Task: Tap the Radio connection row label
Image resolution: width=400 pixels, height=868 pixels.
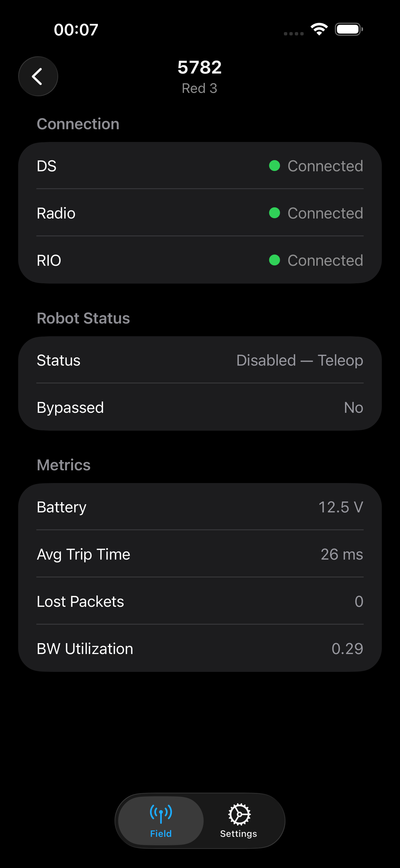Action: coord(56,213)
